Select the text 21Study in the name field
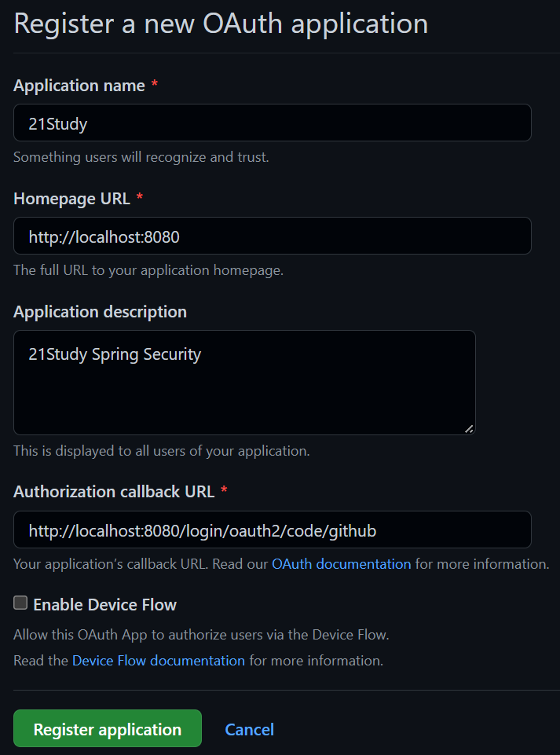 point(53,123)
